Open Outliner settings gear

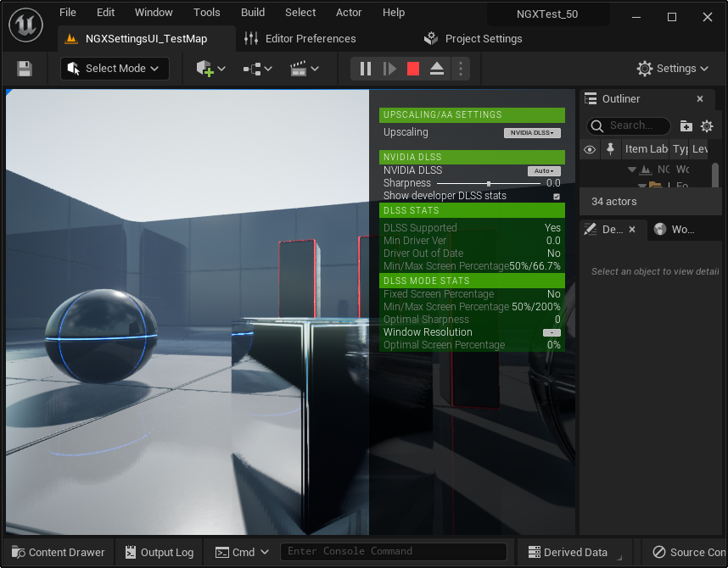(707, 125)
